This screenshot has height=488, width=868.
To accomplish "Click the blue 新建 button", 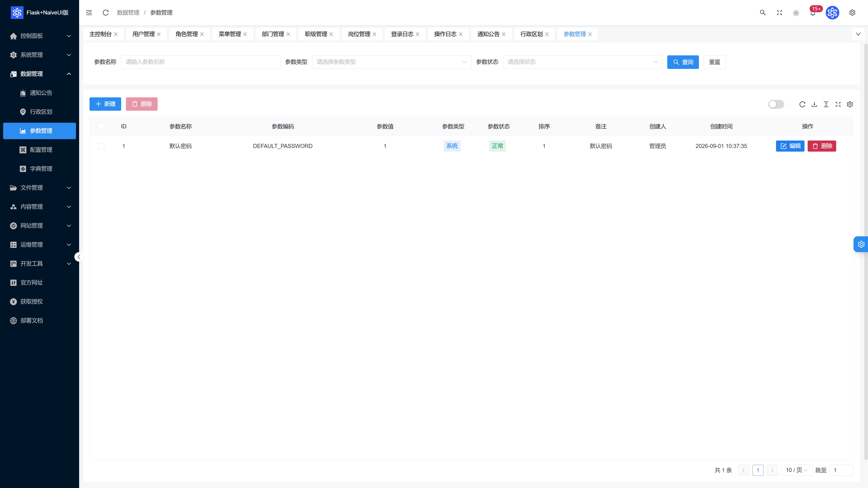I will 105,104.
